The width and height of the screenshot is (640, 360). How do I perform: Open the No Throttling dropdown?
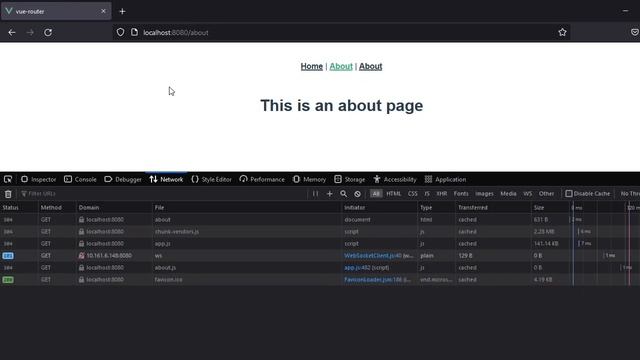tap(630, 194)
